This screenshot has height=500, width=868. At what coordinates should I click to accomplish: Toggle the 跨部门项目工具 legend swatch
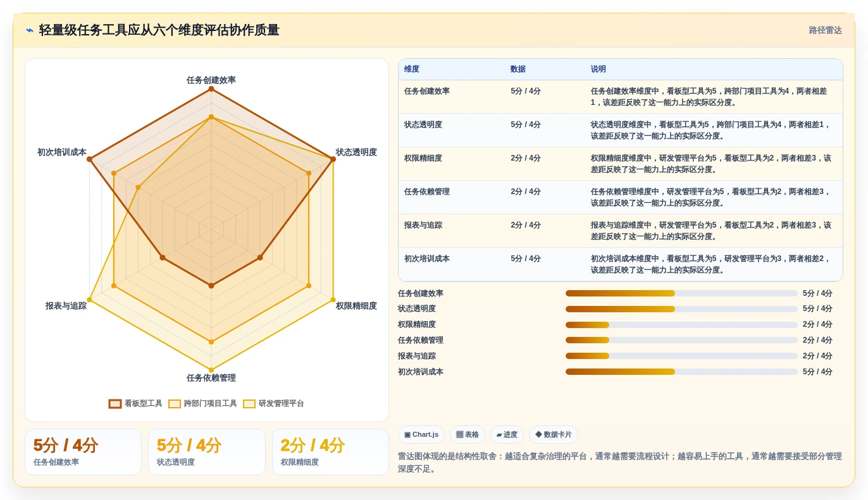[175, 403]
